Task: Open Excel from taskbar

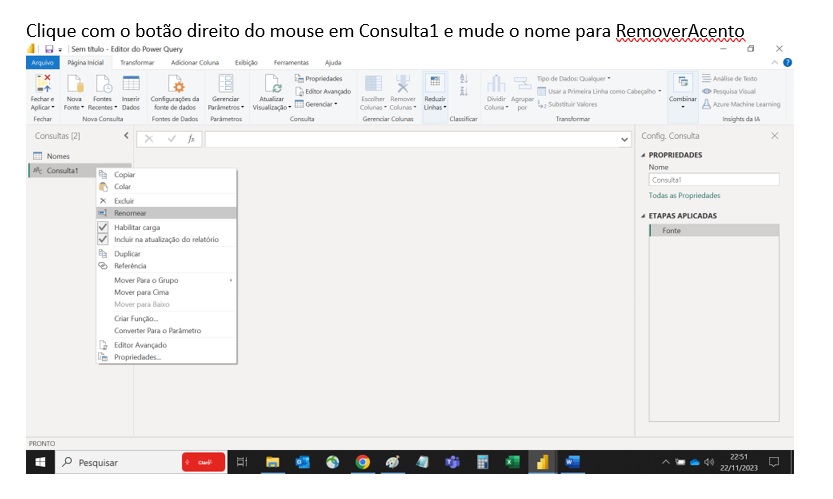Action: (512, 462)
